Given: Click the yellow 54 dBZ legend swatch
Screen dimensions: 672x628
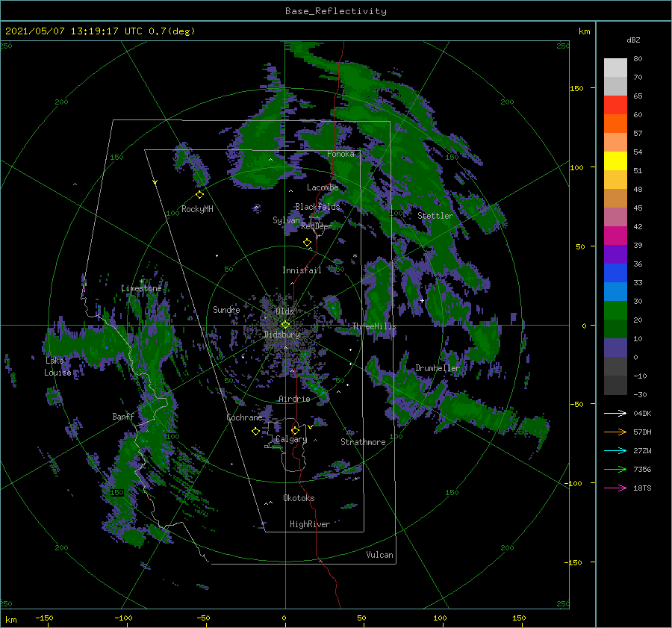Looking at the screenshot, I should pos(615,161).
